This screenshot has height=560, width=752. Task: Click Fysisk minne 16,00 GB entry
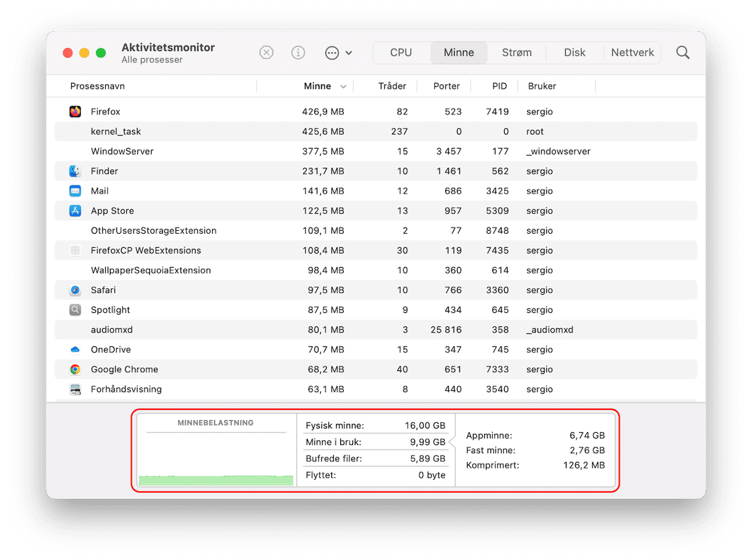click(375, 425)
